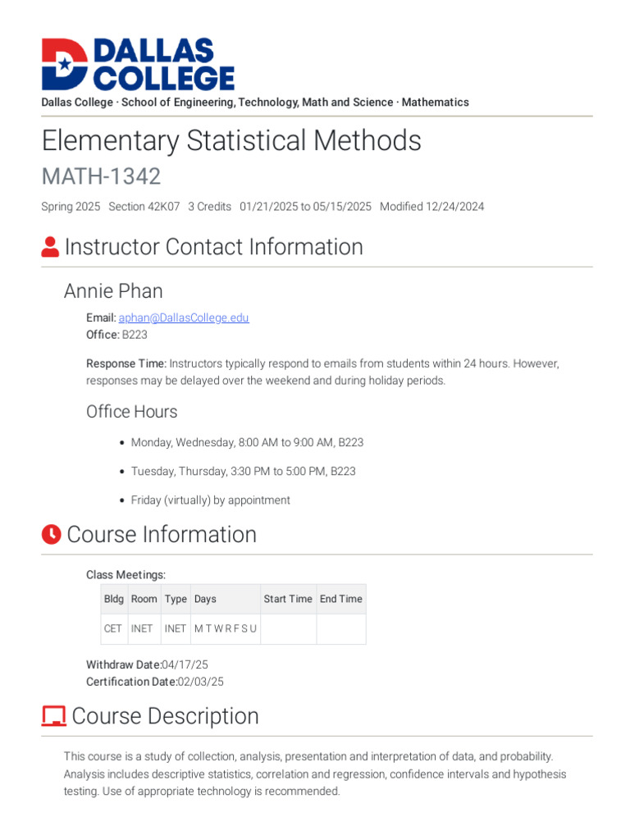630x840 pixels.
Task: Click the clock icon beside Course Information
Action: click(x=51, y=534)
